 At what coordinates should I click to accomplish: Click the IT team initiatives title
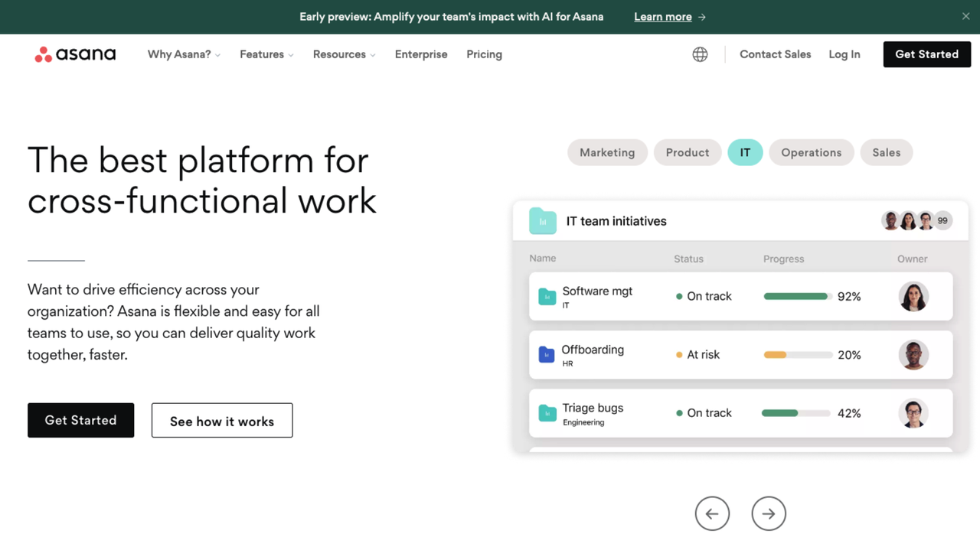(x=616, y=221)
